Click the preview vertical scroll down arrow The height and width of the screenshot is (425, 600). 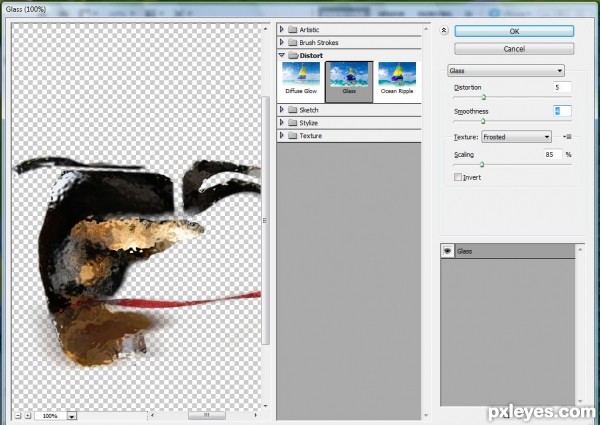click(266, 406)
